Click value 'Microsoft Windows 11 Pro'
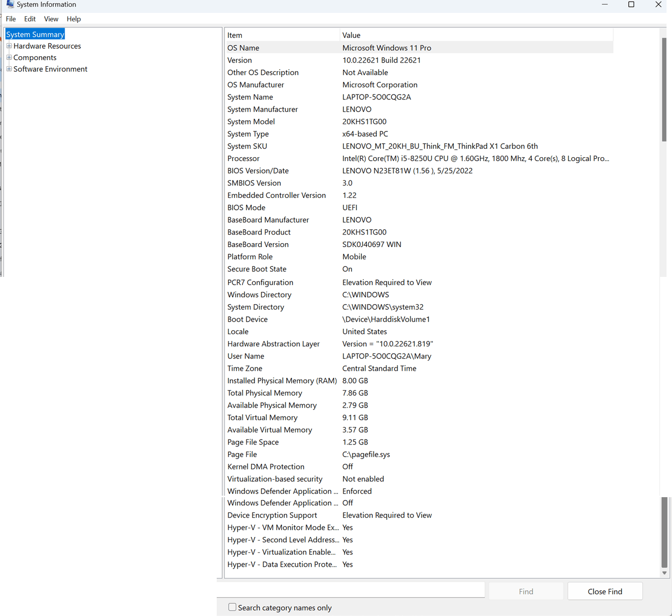 point(387,48)
